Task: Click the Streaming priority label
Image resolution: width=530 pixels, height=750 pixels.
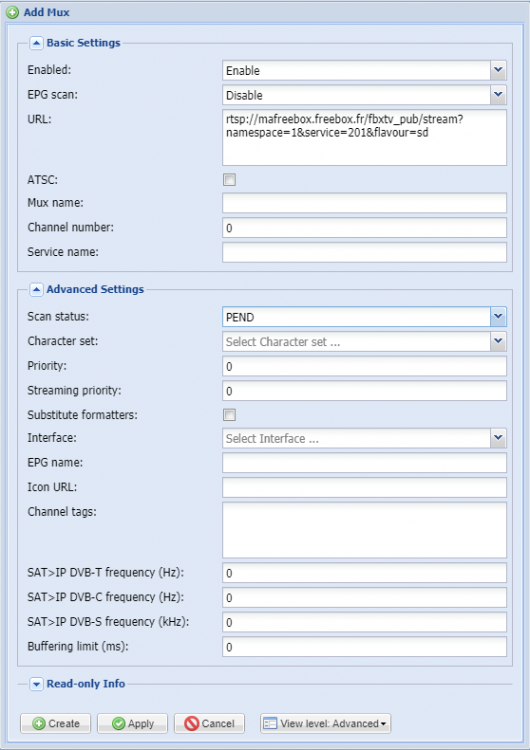Action: click(74, 390)
